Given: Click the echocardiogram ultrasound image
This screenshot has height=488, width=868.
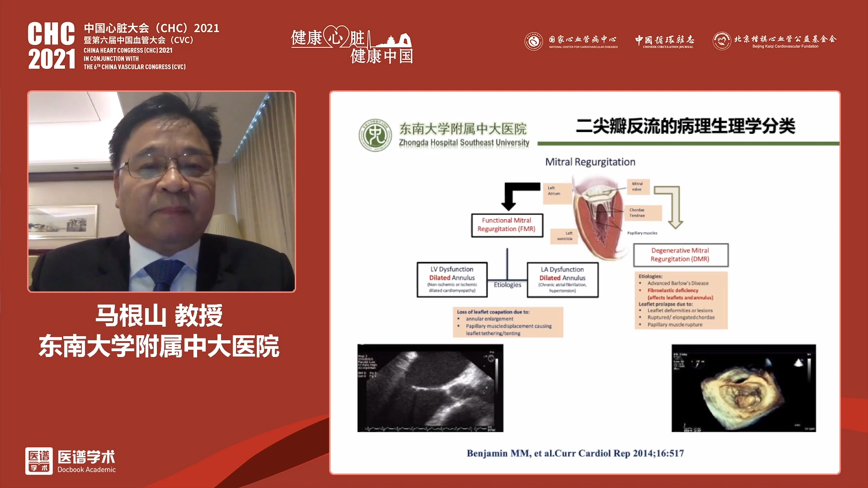Looking at the screenshot, I should [430, 388].
